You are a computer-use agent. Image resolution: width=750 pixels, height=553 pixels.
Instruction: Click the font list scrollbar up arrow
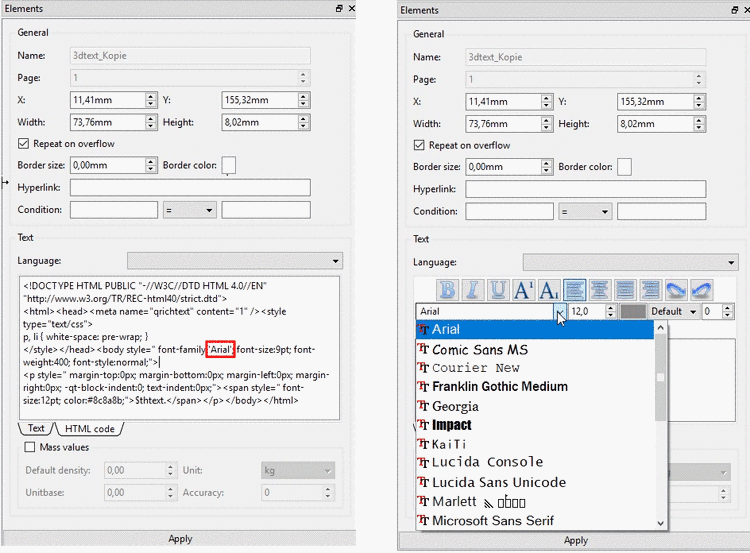tap(661, 328)
